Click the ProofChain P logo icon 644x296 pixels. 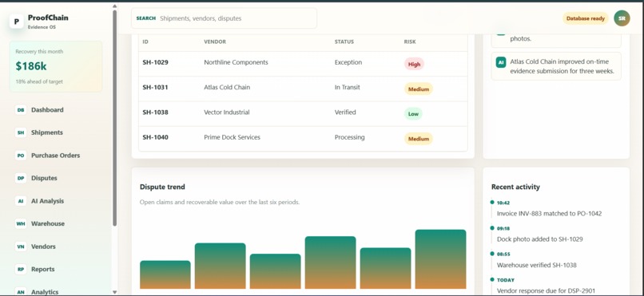click(17, 22)
